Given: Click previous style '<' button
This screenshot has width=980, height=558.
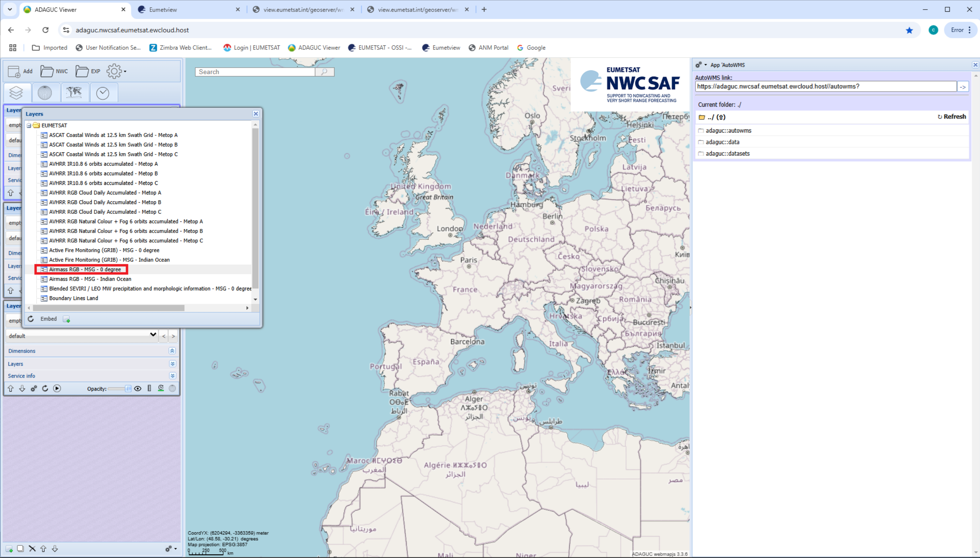Looking at the screenshot, I should tap(164, 336).
